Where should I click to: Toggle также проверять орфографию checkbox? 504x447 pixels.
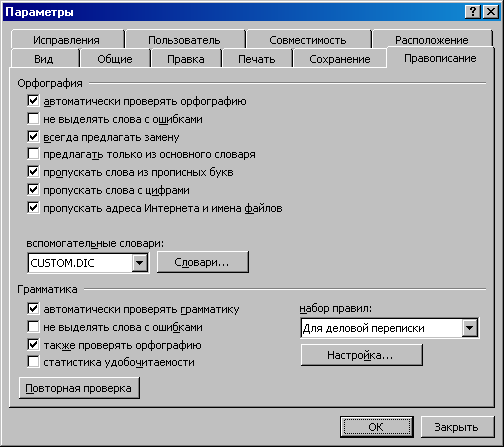pos(33,344)
